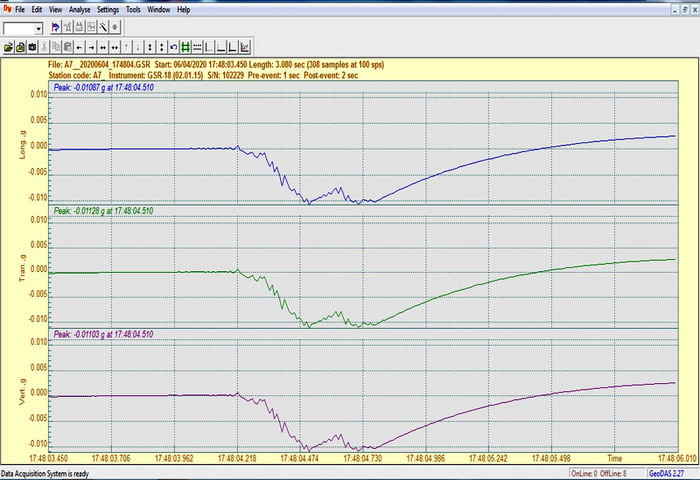Click the Tran. g axis label

[23, 269]
